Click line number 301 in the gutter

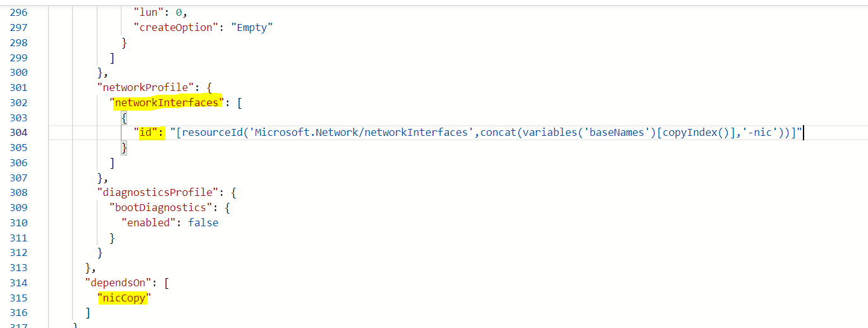coord(19,87)
